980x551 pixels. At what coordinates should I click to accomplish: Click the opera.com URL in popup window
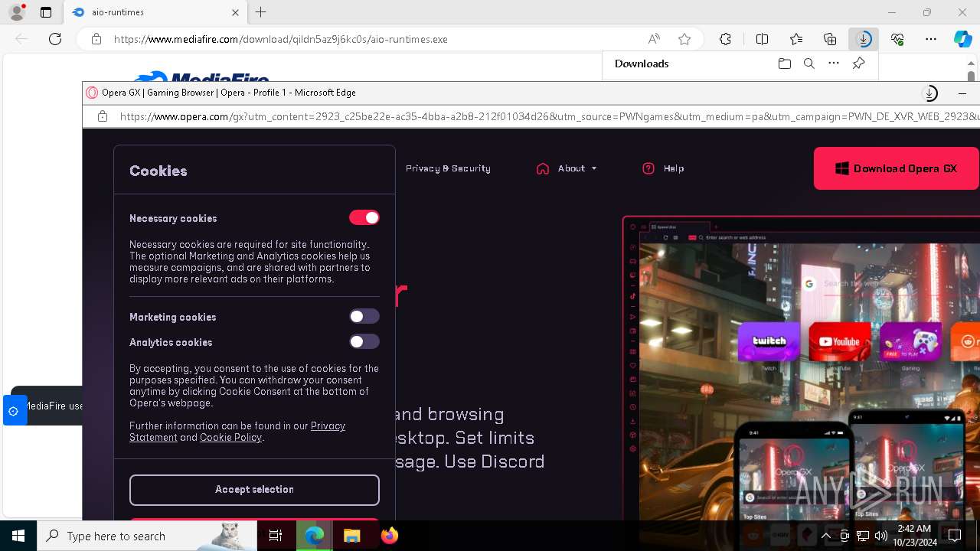(x=550, y=116)
